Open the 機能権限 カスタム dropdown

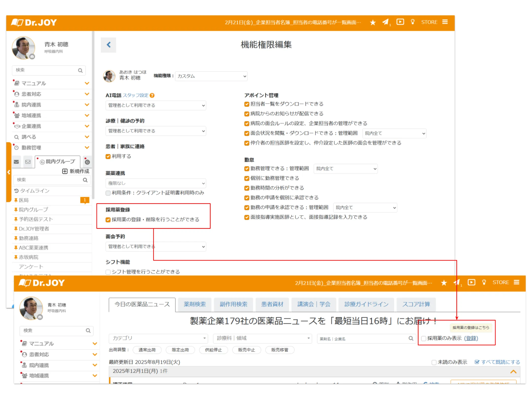coord(211,76)
